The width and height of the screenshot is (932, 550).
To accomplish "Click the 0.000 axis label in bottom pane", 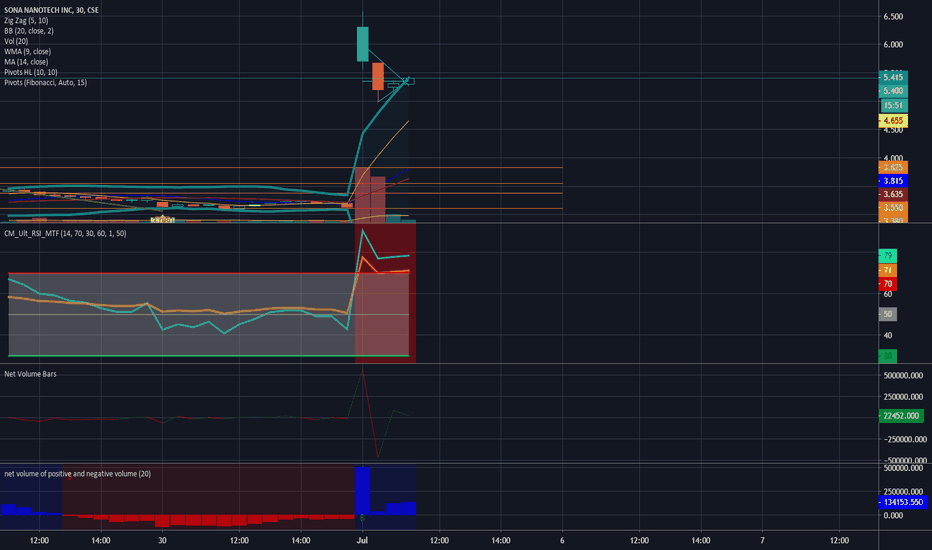I will point(893,516).
